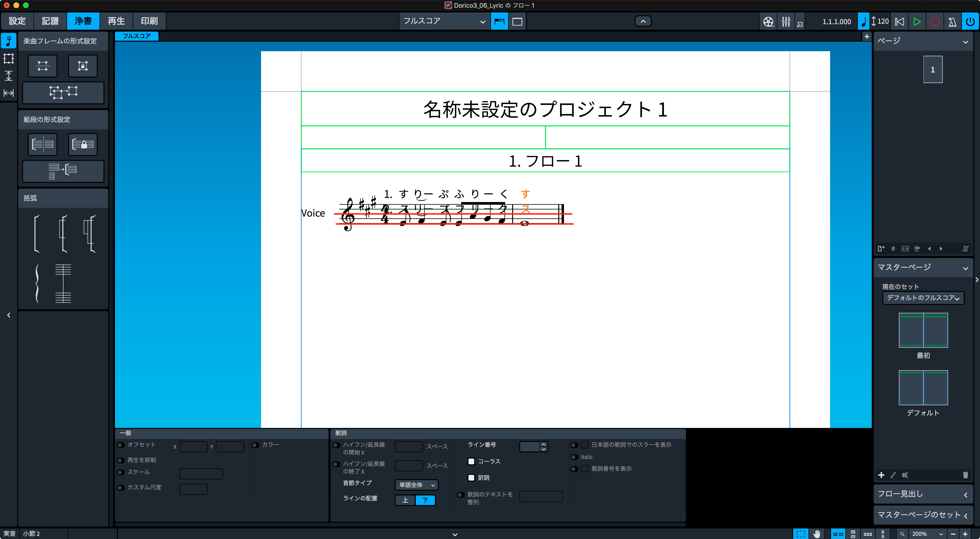Enable the スケール toggle

click(121, 472)
